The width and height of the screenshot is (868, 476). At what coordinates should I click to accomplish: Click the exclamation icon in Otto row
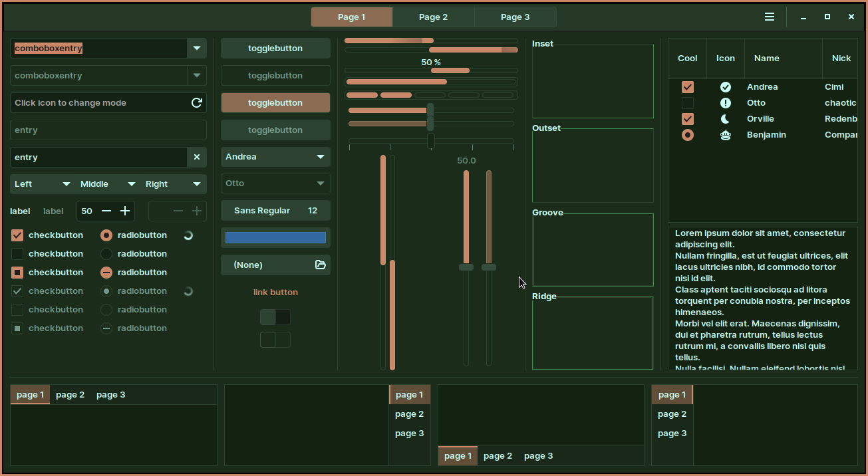pyautogui.click(x=726, y=103)
